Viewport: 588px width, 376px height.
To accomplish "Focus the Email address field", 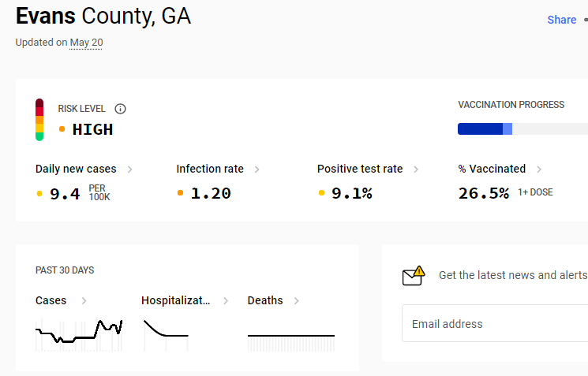I will coord(495,323).
